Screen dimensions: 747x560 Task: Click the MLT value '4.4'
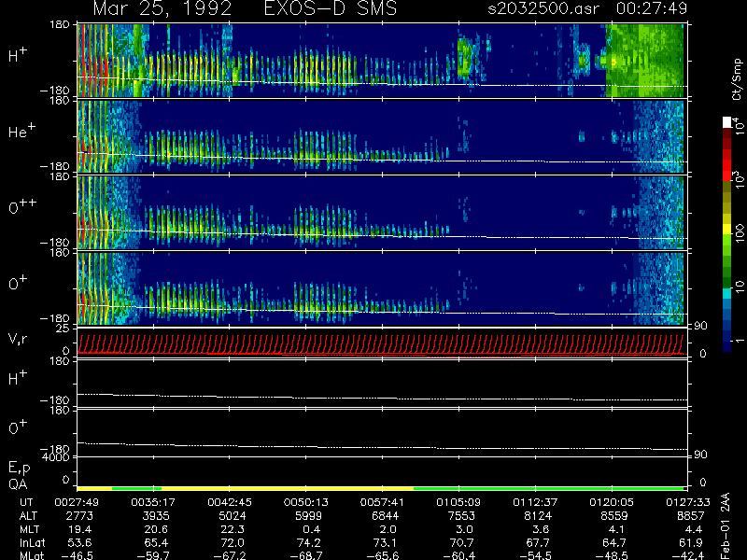[694, 529]
